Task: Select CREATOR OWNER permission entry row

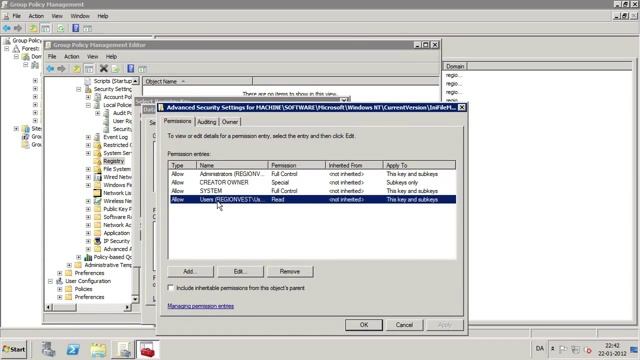Action: [312, 182]
